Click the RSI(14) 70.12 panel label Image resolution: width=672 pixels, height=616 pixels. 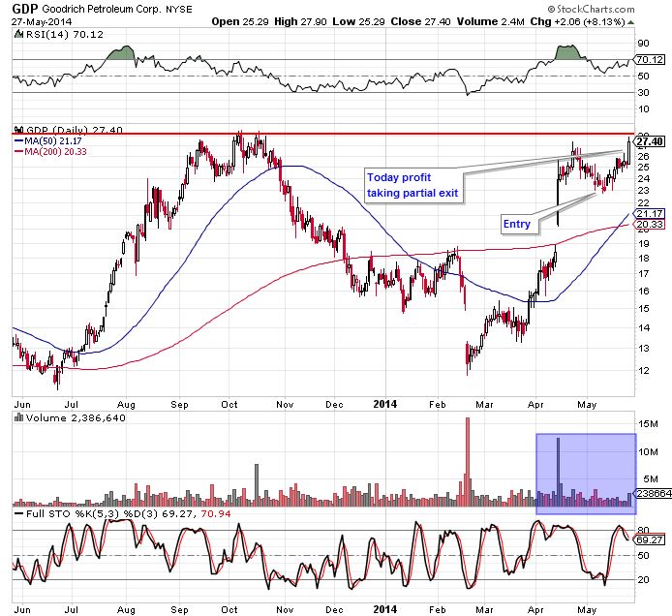tap(64, 34)
